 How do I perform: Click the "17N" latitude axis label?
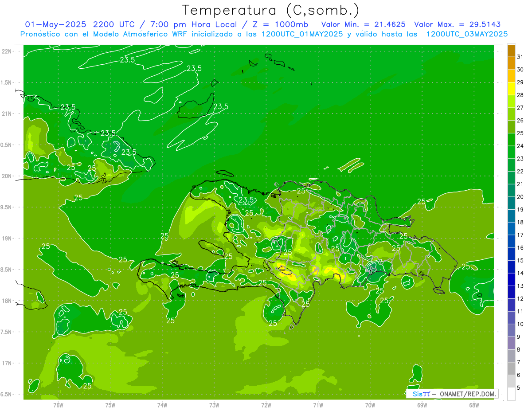pyautogui.click(x=7, y=363)
